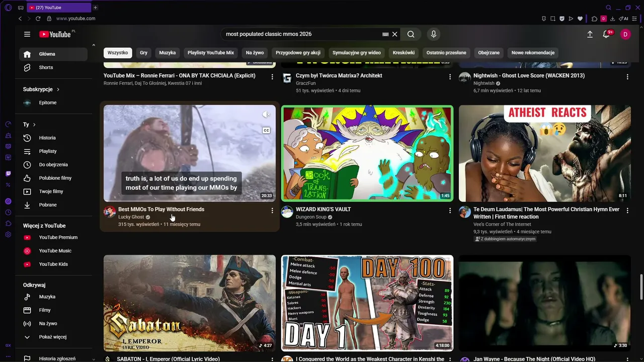
Task: Go to the YouTube logo home link
Action: pyautogui.click(x=55, y=34)
